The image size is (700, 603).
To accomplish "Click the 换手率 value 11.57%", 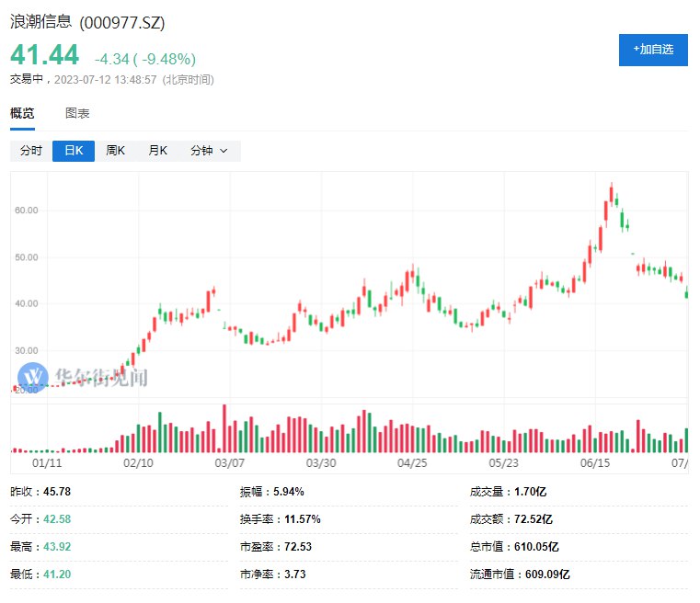I will click(x=303, y=519).
